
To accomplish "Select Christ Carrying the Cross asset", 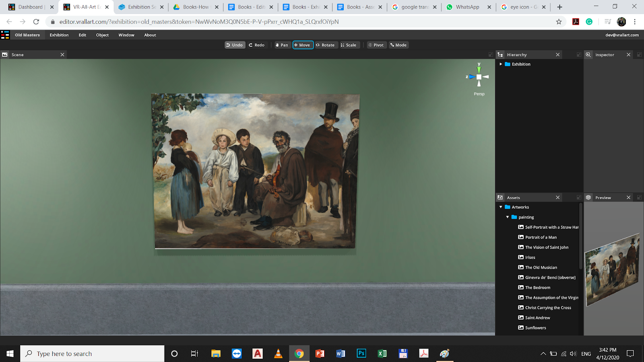I will [x=545, y=308].
